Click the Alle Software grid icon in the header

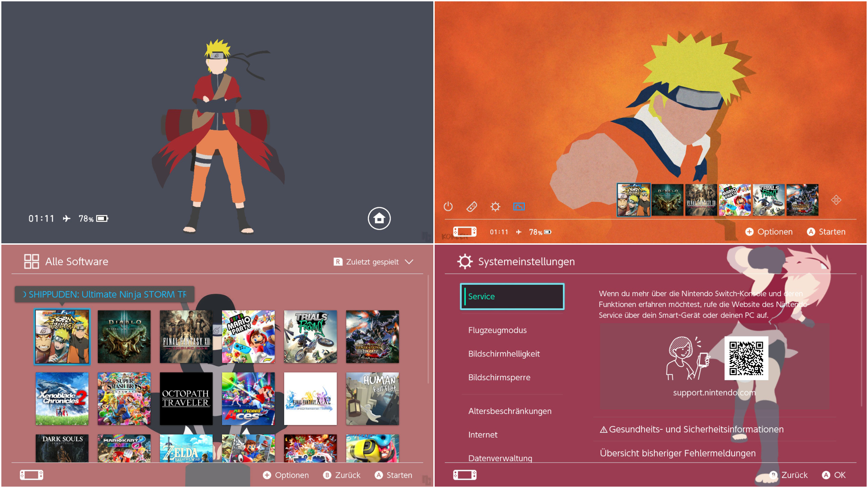[x=32, y=262]
